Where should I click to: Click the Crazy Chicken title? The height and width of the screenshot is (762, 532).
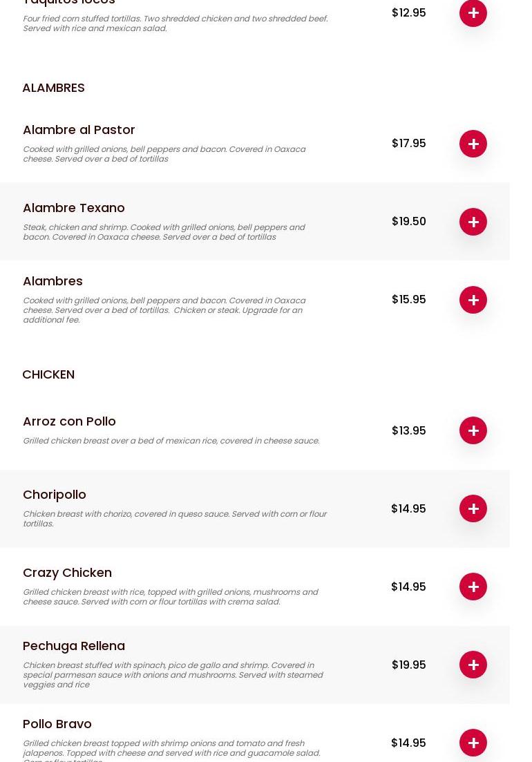(67, 573)
